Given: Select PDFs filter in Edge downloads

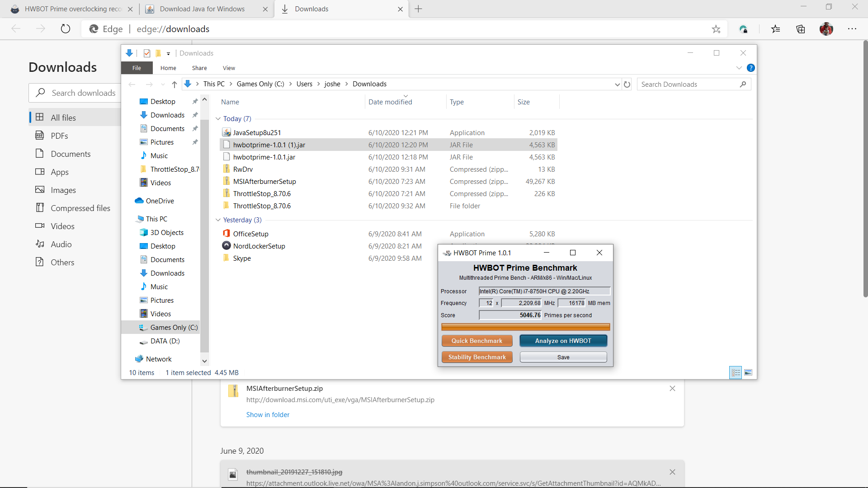Looking at the screenshot, I should coord(59,136).
